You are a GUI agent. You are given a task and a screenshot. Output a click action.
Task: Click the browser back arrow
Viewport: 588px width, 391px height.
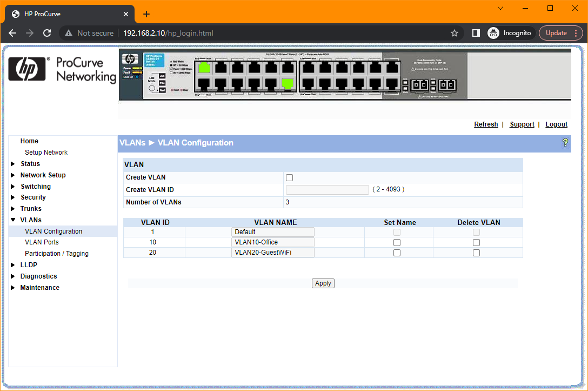click(12, 32)
